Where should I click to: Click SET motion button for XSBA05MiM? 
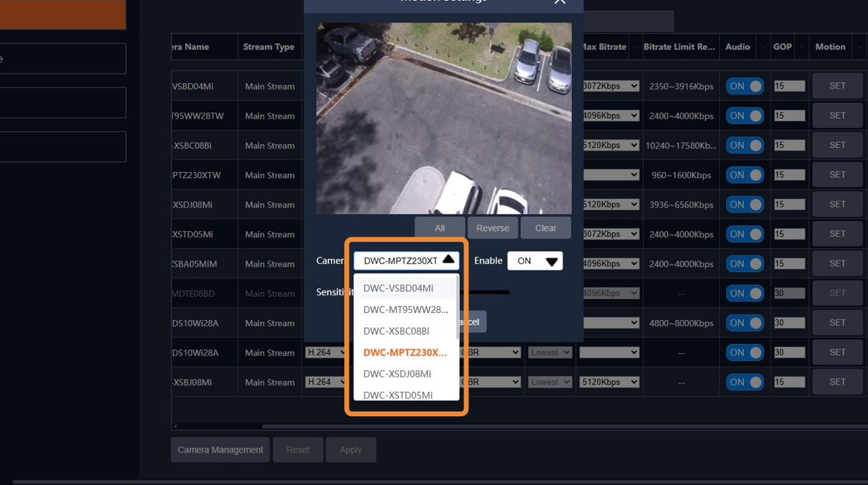(x=837, y=263)
